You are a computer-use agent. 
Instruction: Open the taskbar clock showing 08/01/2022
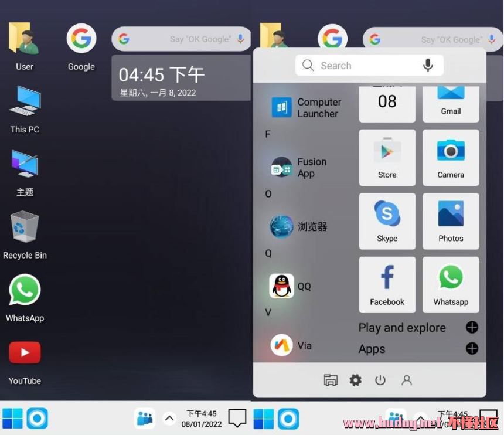[202, 419]
